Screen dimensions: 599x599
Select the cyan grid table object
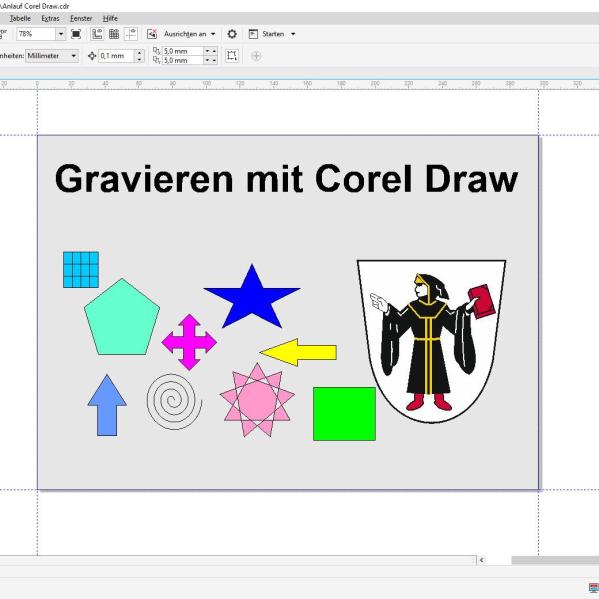click(81, 270)
